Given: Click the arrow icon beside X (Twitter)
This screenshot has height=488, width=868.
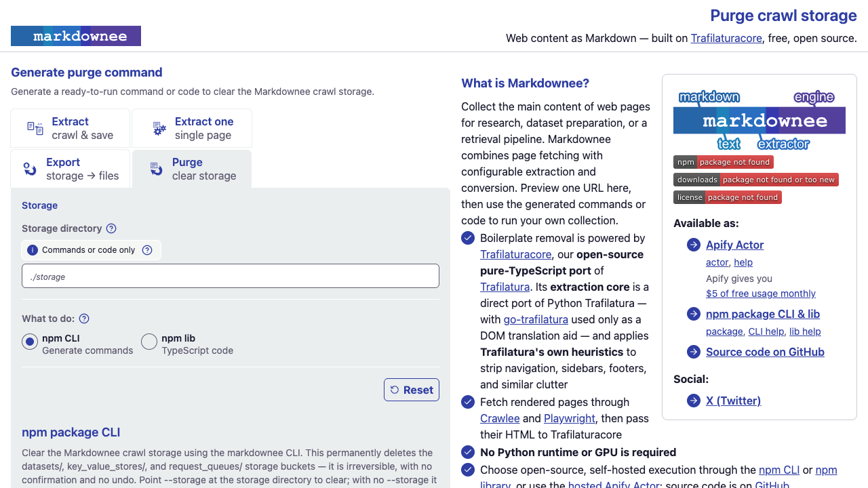Looking at the screenshot, I should coord(694,401).
